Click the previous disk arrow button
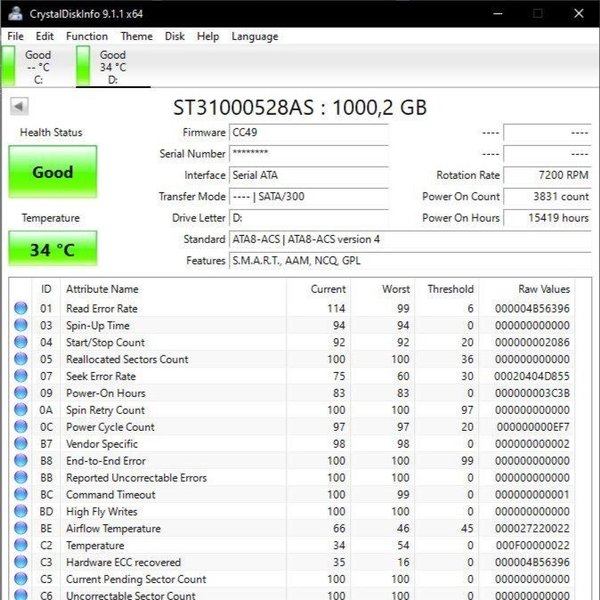Viewport: 600px width, 600px height. pyautogui.click(x=20, y=107)
